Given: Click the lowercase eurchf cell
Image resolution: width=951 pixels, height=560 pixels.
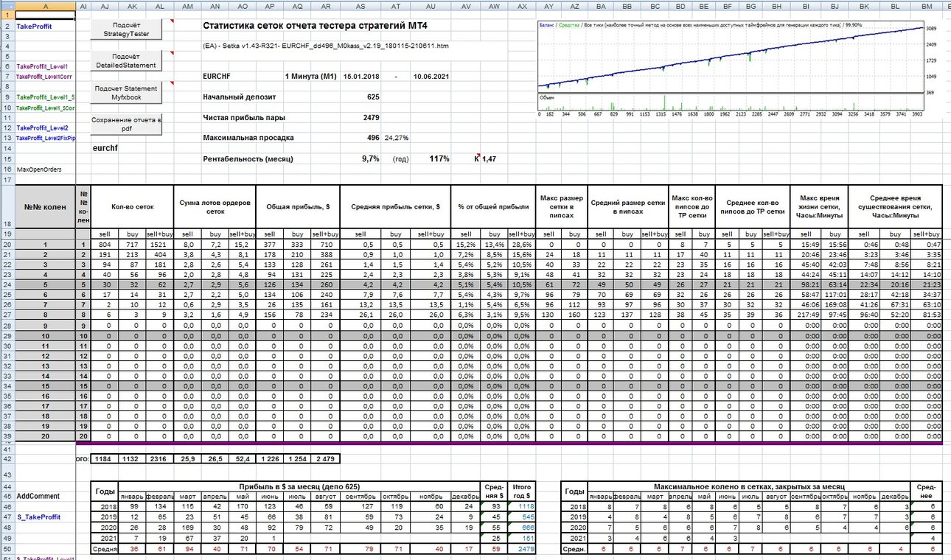Looking at the screenshot, I should tap(105, 148).
